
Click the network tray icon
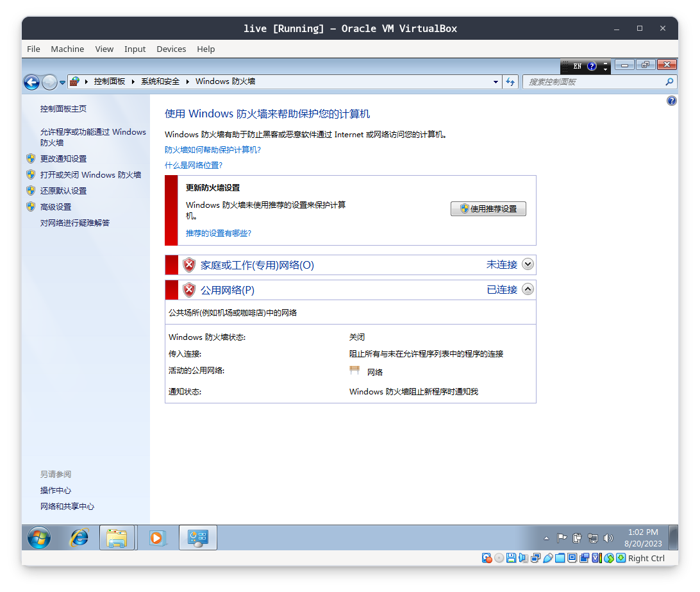[x=593, y=538]
